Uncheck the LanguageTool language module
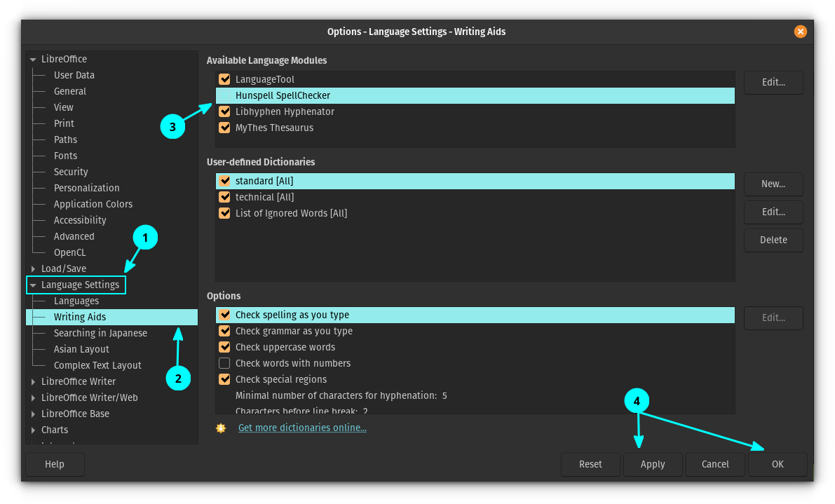Screen dimensions: 835x504 pyautogui.click(x=224, y=79)
